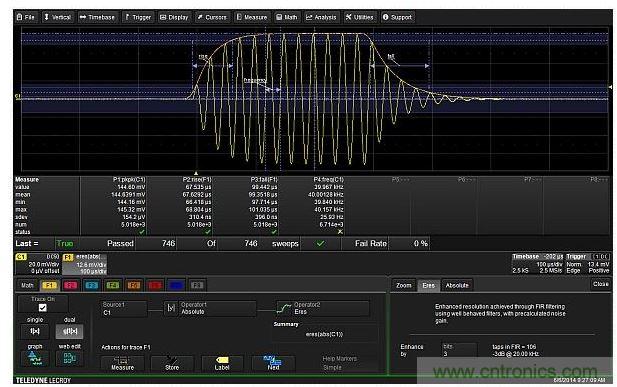Image resolution: width=617 pixels, height=387 pixels.
Task: Open the Timebase menu
Action: click(x=97, y=17)
